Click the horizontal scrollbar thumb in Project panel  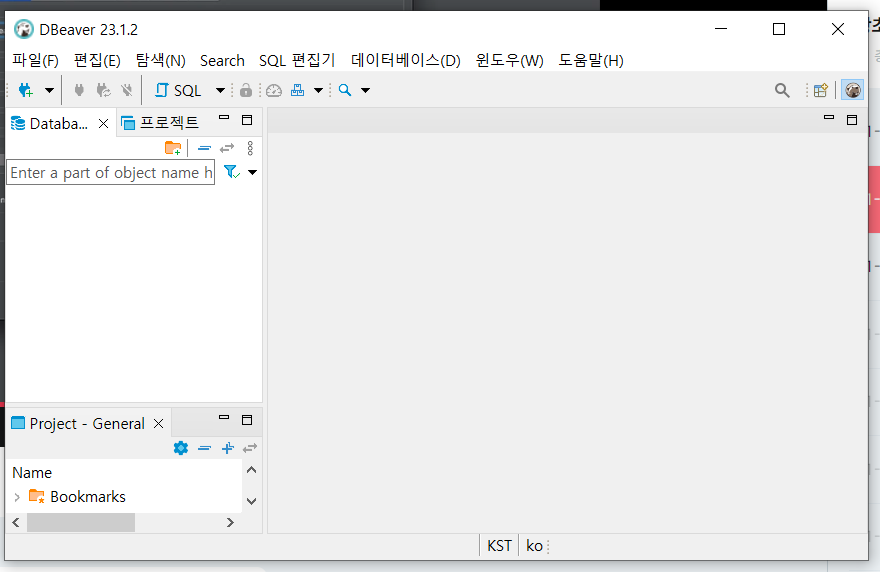81,523
